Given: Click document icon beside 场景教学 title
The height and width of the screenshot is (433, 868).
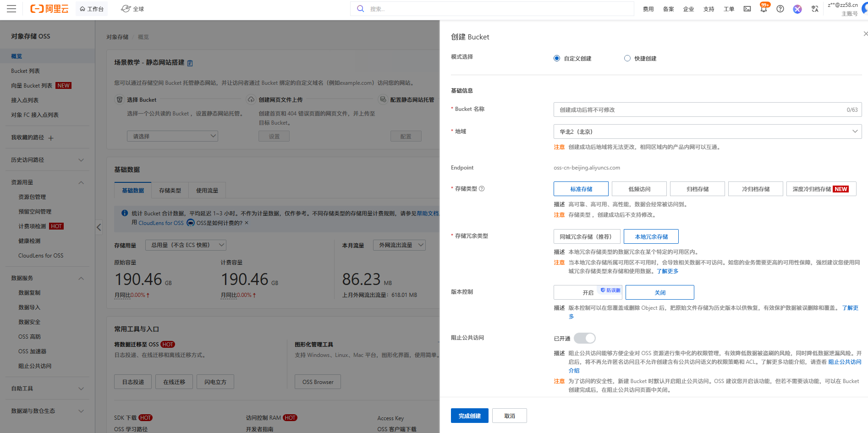Looking at the screenshot, I should click(190, 63).
